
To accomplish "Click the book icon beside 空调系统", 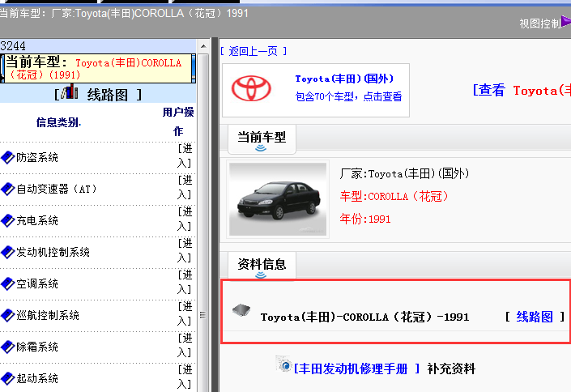I will pyautogui.click(x=7, y=283).
